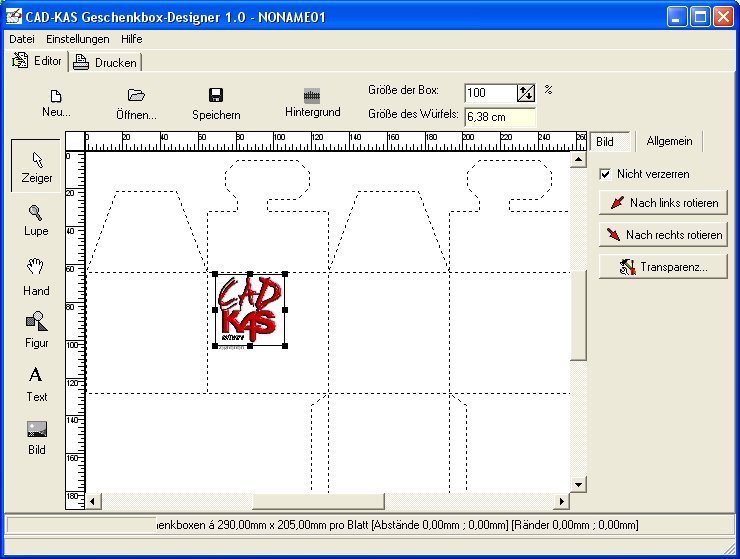The image size is (740, 559).
Task: Set the Hintergrund background
Action: pyautogui.click(x=312, y=102)
